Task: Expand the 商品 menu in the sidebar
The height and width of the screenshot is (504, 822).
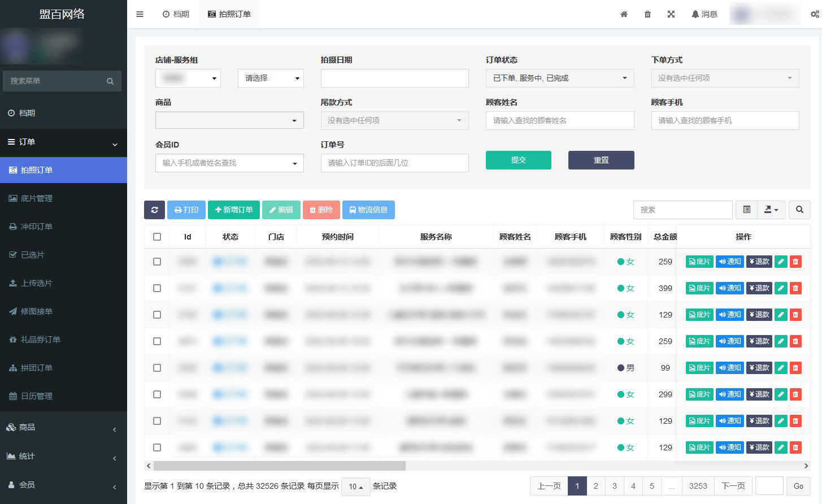Action: (63, 428)
